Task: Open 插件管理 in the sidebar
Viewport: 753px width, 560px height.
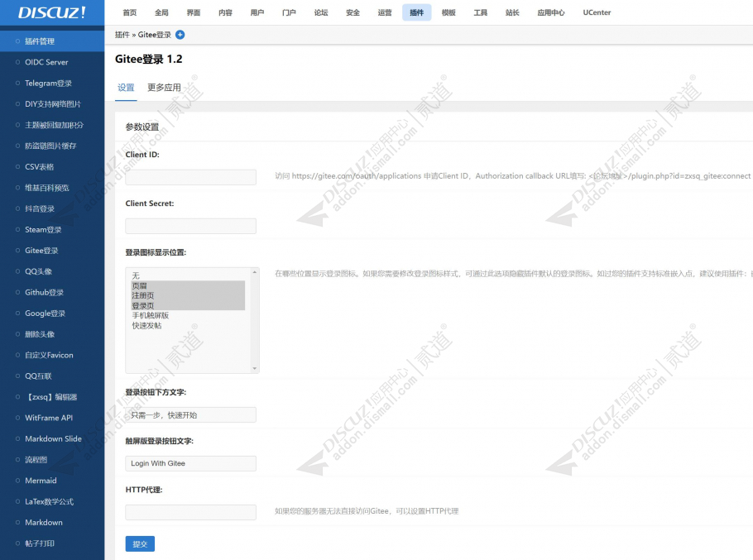Action: 52,41
